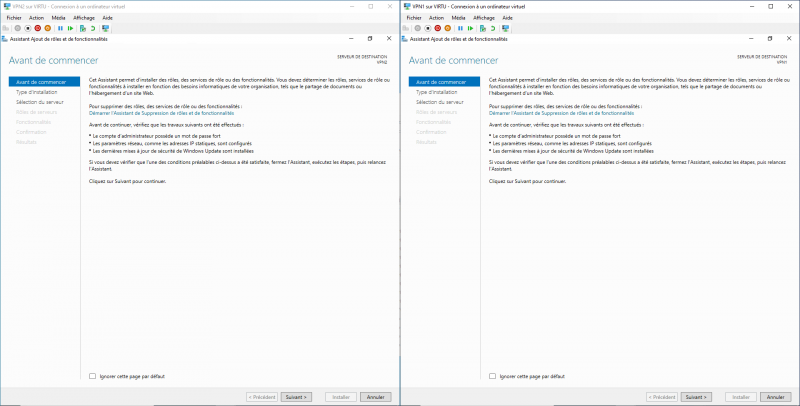Pause the VPN2 virtual machine
Viewport: 800px width, 406px height.
pos(60,28)
